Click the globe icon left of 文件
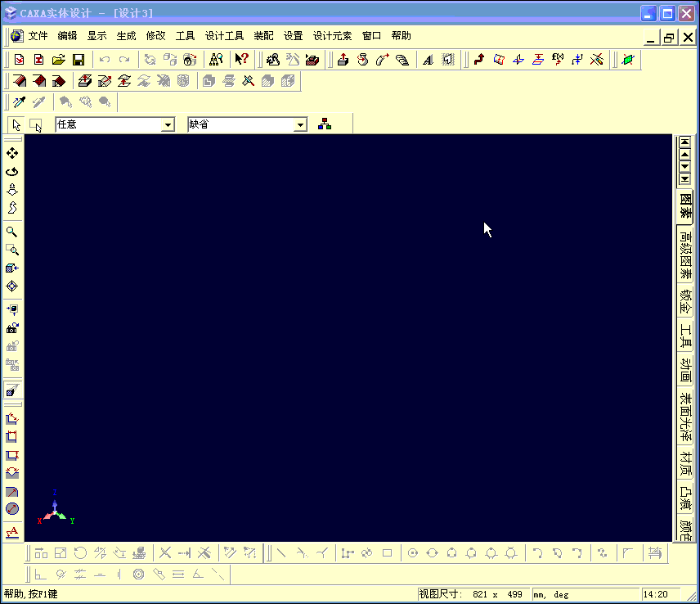Viewport: 700px width, 604px height. pyautogui.click(x=16, y=36)
